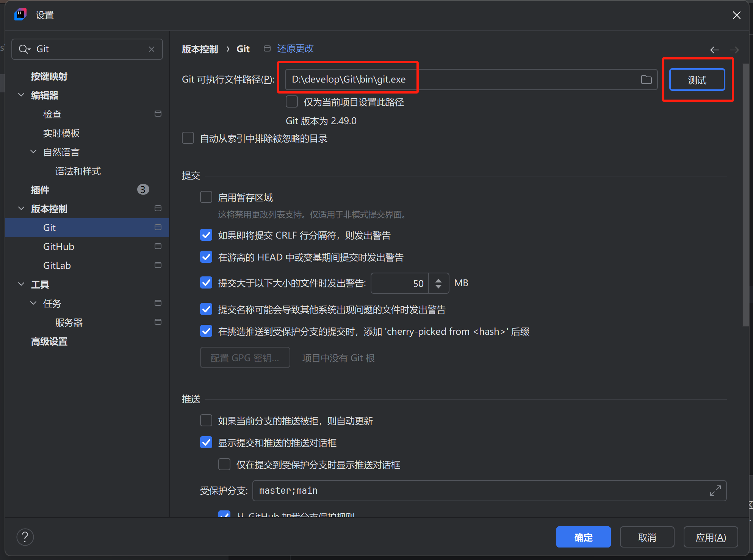The width and height of the screenshot is (753, 560).
Task: Disable 显示提交和推送的推送对话框
Action: tap(206, 442)
